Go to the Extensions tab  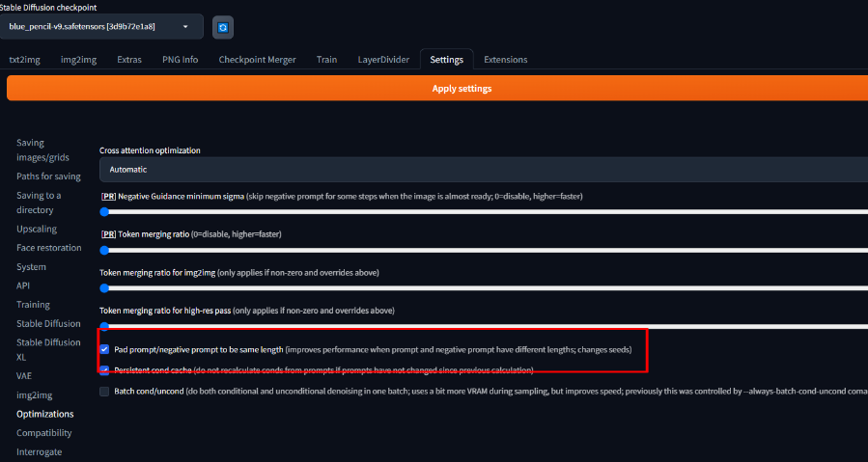505,60
